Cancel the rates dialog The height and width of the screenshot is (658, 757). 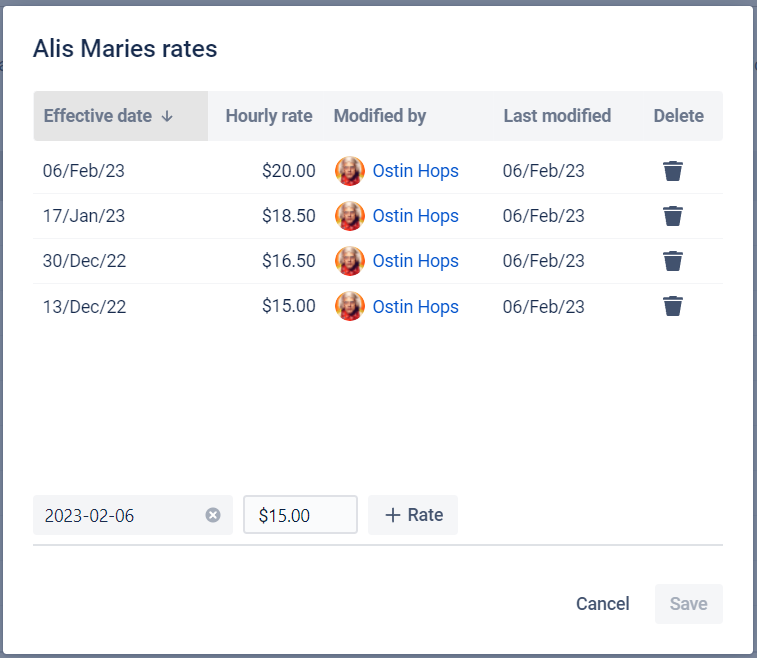coord(603,603)
